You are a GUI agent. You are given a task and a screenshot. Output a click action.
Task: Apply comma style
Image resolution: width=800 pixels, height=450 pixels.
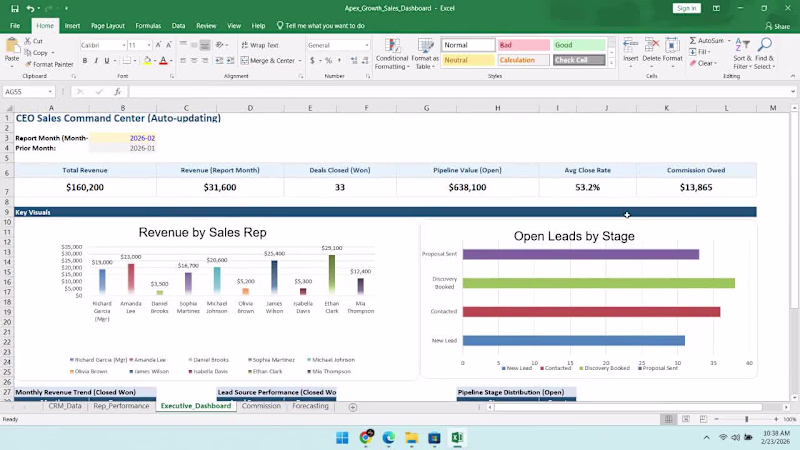(339, 61)
